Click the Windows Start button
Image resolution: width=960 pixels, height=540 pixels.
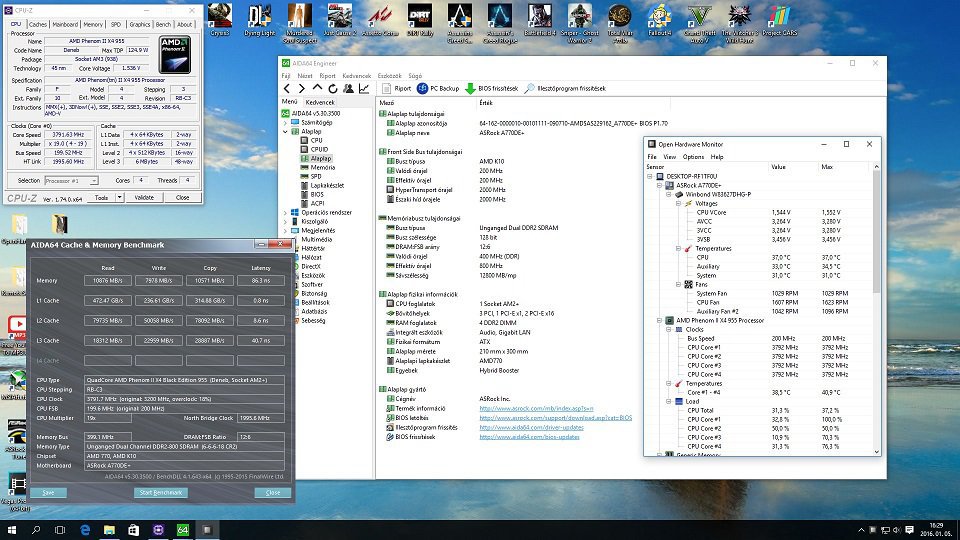point(14,528)
